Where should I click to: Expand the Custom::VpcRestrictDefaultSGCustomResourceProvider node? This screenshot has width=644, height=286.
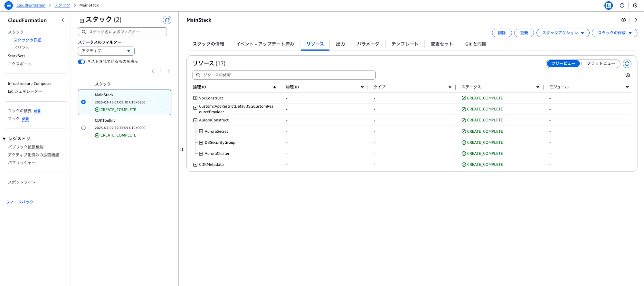[x=195, y=108]
